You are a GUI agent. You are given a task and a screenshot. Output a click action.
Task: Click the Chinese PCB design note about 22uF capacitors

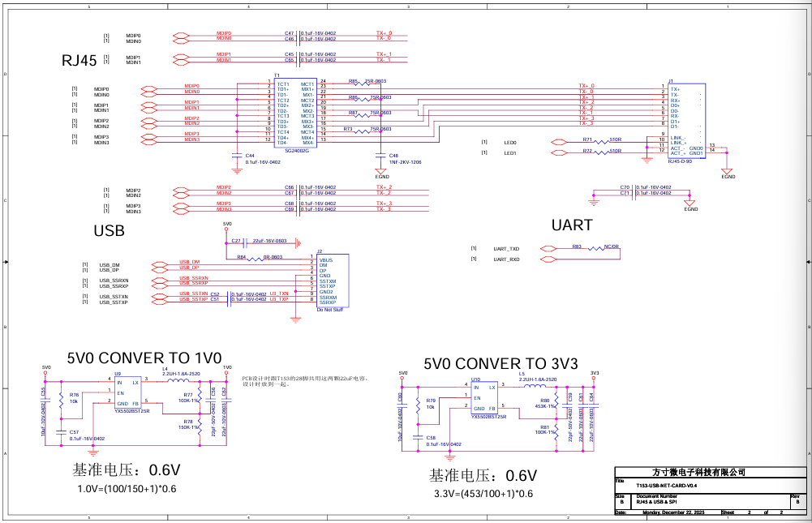(x=305, y=382)
